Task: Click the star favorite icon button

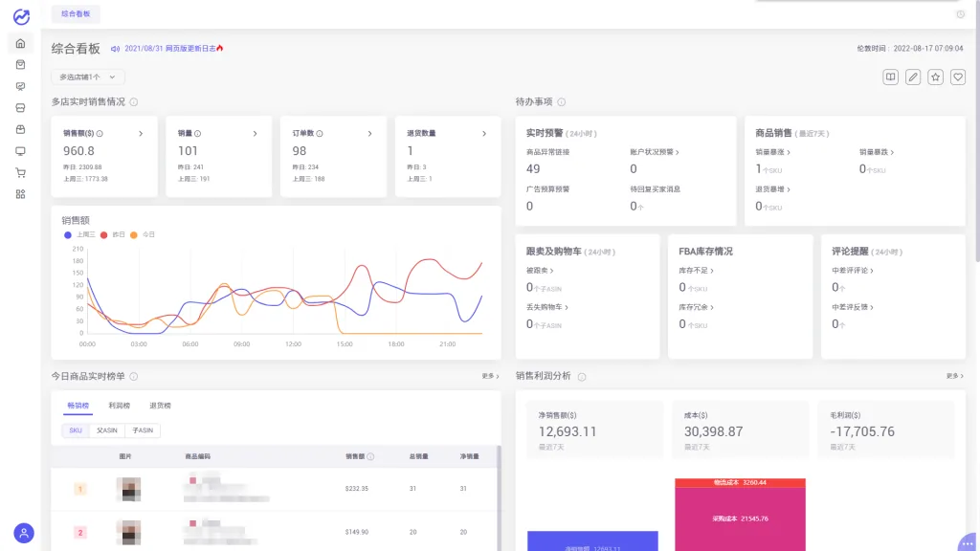Action: (x=936, y=77)
